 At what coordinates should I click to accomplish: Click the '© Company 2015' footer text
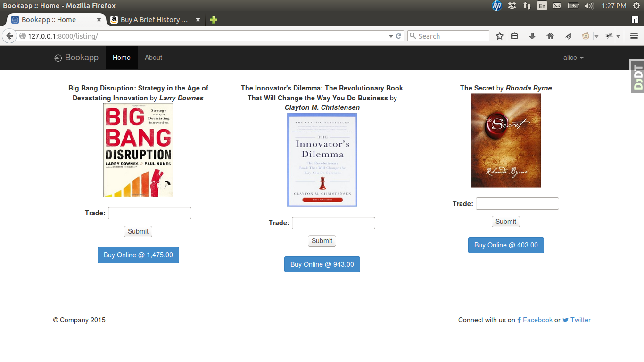79,320
